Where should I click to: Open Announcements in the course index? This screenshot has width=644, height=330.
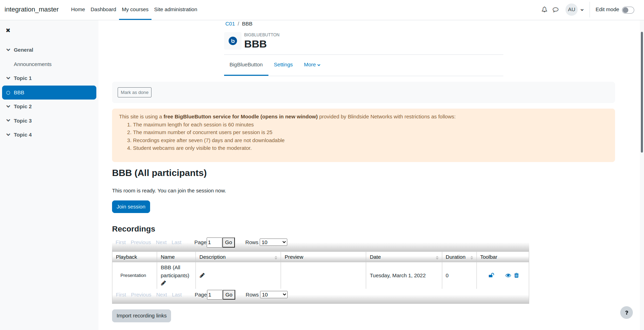click(33, 64)
